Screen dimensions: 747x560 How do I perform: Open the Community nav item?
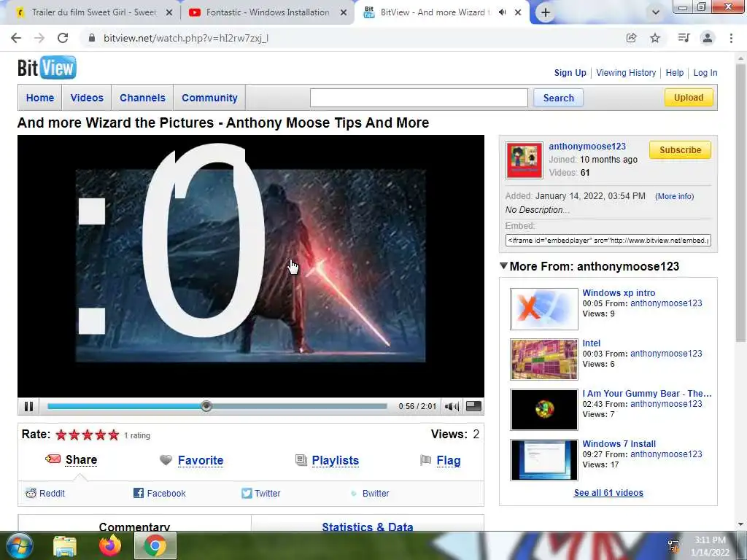(x=209, y=98)
